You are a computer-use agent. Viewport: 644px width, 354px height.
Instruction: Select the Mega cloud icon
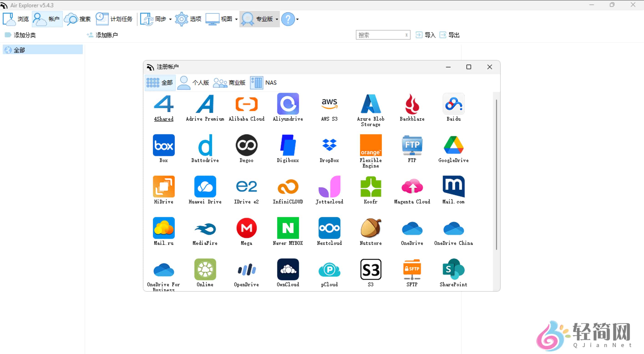pyautogui.click(x=246, y=231)
